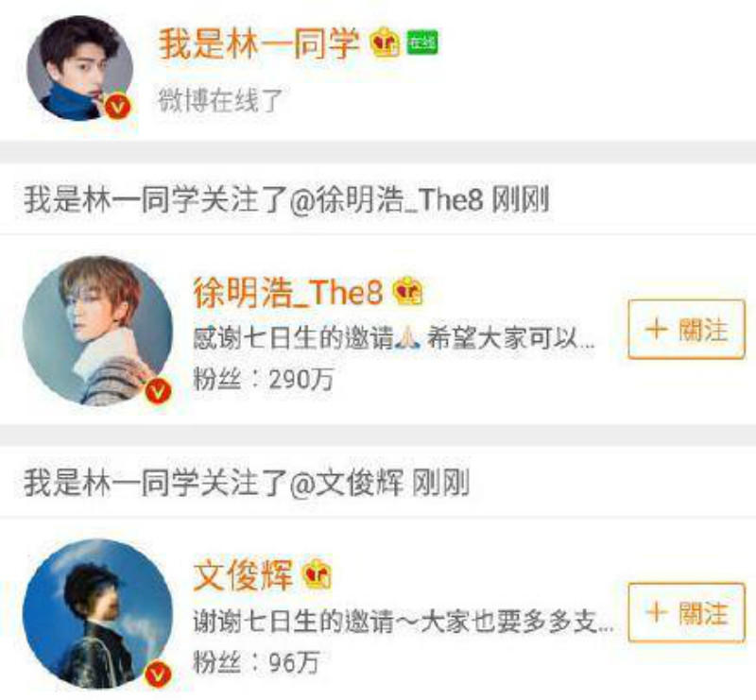Open 徐明浩_The8 profile picture
This screenshot has width=756, height=700.
[x=97, y=331]
